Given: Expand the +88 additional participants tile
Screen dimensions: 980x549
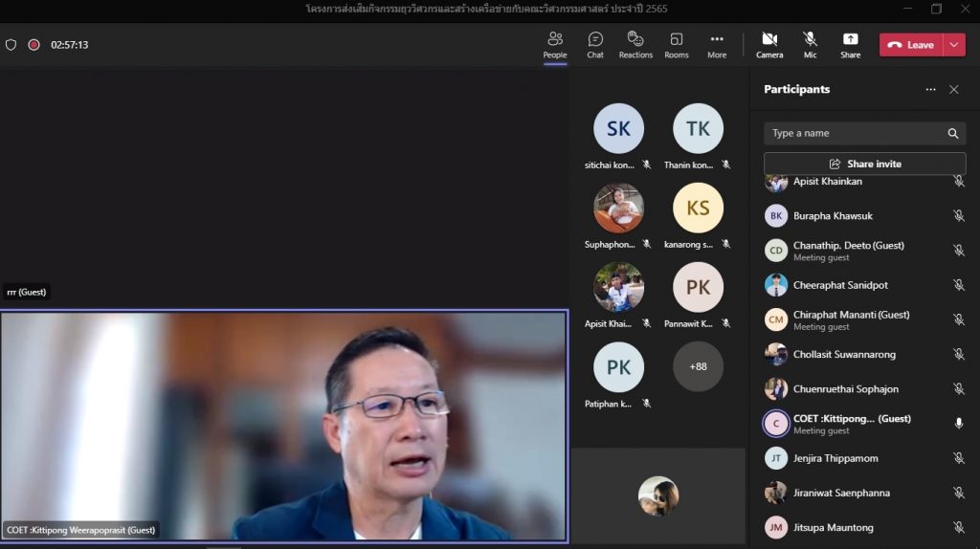Looking at the screenshot, I should [698, 366].
